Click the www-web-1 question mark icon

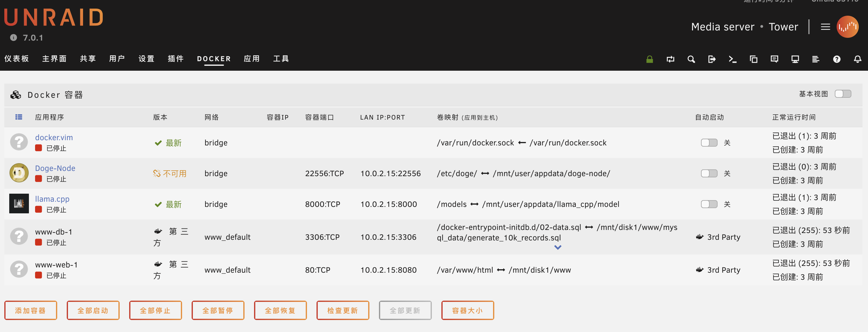tap(19, 269)
